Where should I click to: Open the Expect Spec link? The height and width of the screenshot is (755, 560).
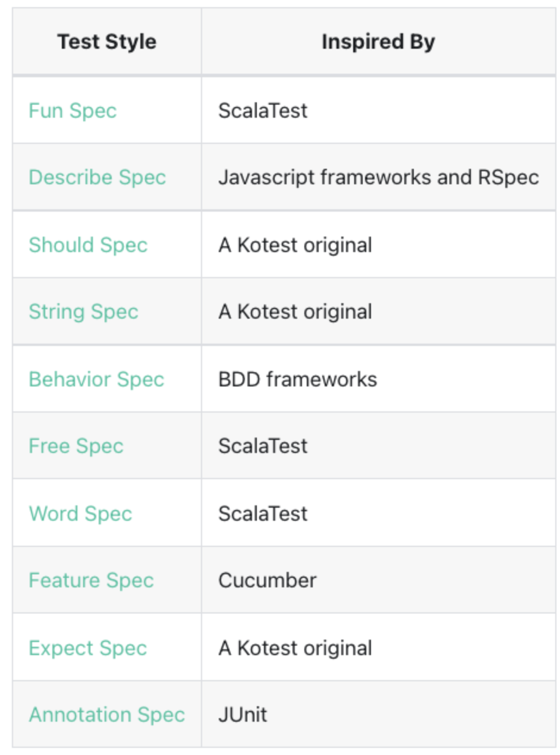click(x=87, y=647)
